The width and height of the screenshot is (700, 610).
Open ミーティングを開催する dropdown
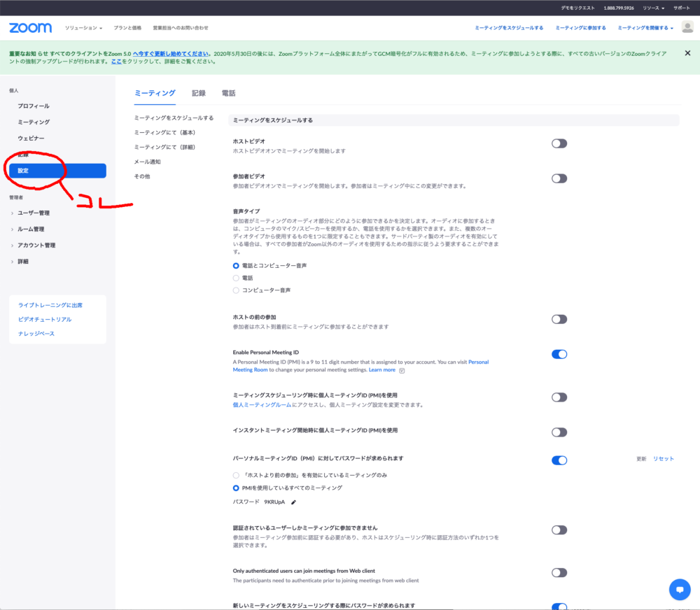click(x=645, y=28)
